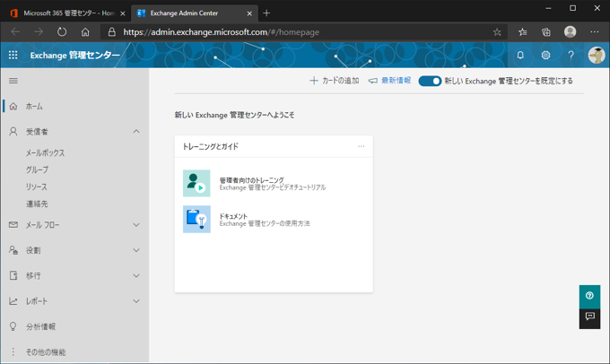Expand the 移行 section chevron
Image resolution: width=610 pixels, height=364 pixels.
click(x=136, y=275)
